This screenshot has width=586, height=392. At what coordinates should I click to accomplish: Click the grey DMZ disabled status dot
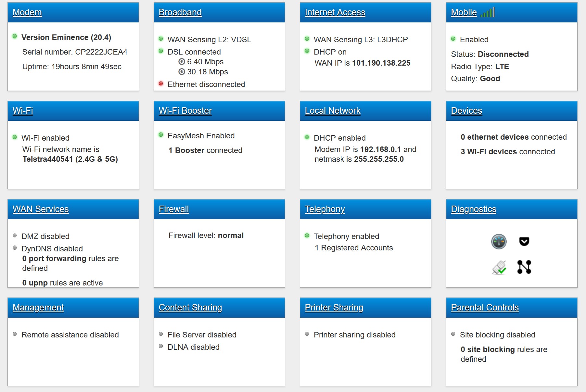(15, 236)
